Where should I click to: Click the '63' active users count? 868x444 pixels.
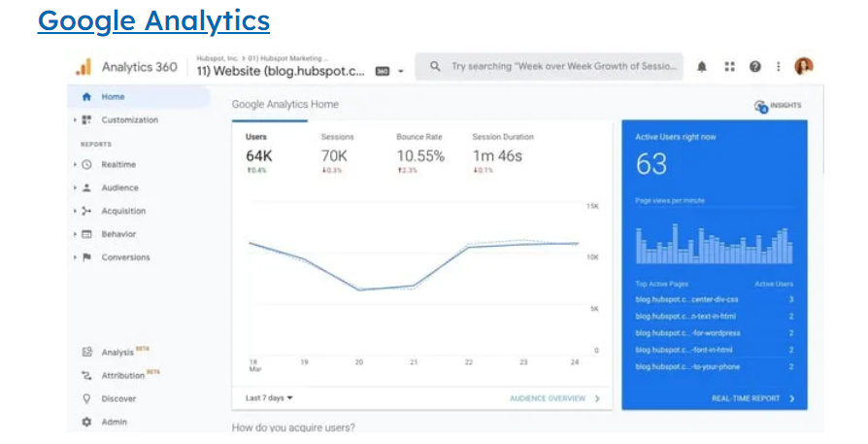651,164
